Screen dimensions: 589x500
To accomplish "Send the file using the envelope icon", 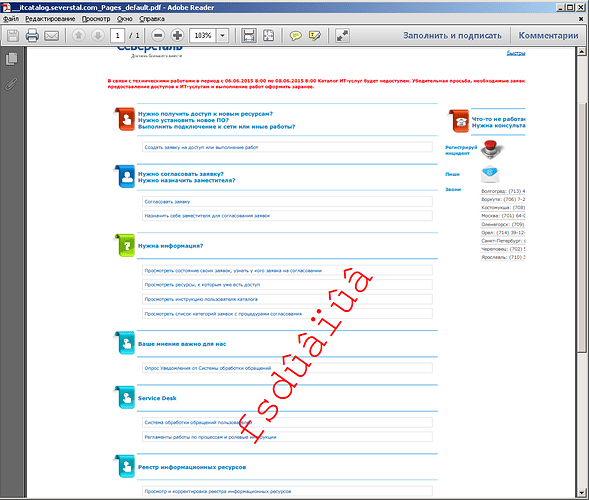I will coord(51,36).
